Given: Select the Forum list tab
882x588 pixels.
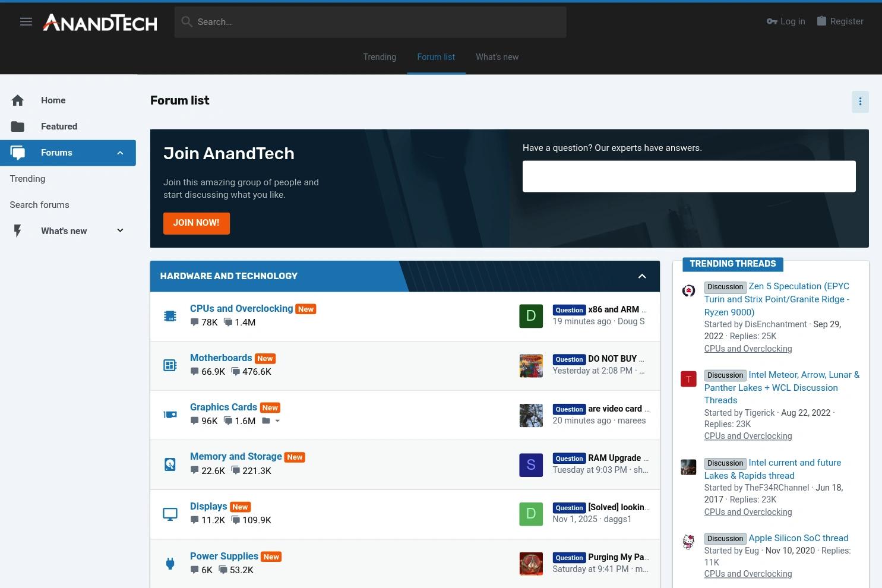Looking at the screenshot, I should pyautogui.click(x=436, y=57).
